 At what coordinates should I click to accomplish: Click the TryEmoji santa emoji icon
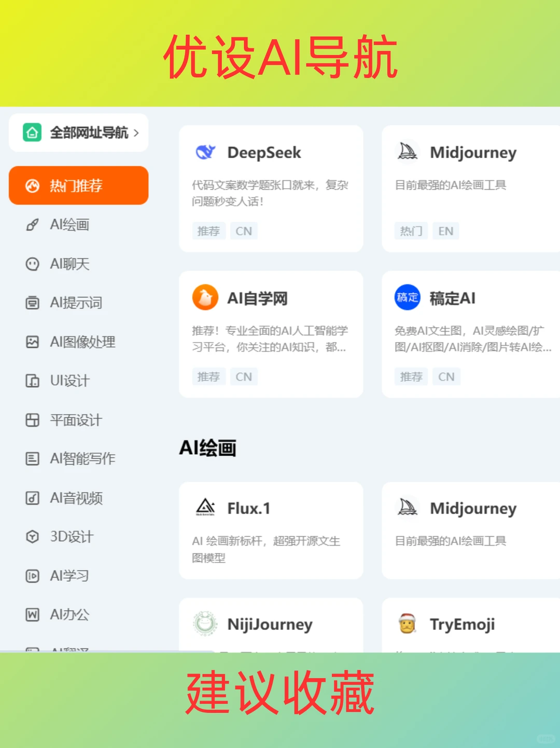[408, 624]
